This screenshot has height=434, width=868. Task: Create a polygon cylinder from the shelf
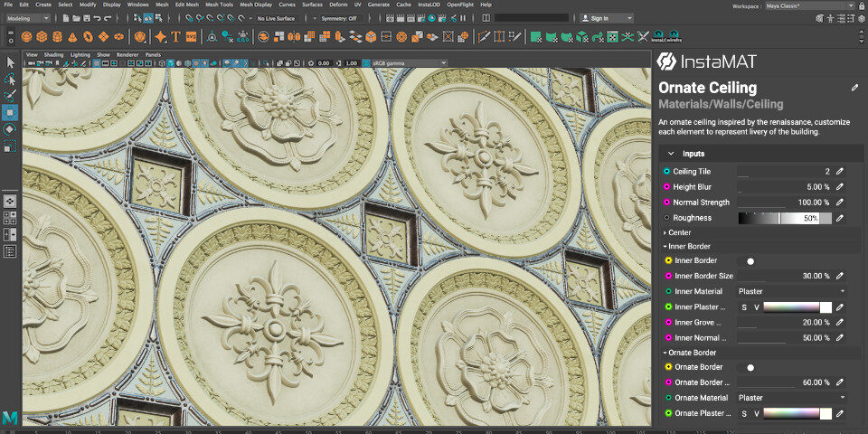pos(57,37)
